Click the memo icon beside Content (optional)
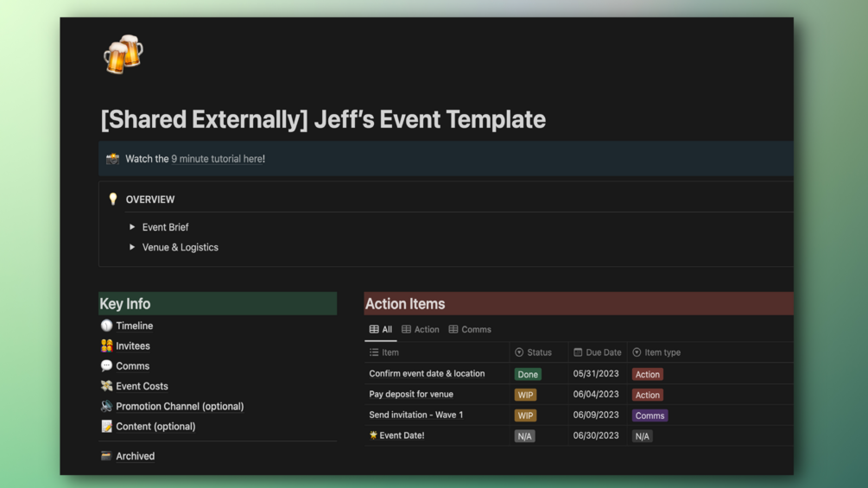 click(106, 427)
